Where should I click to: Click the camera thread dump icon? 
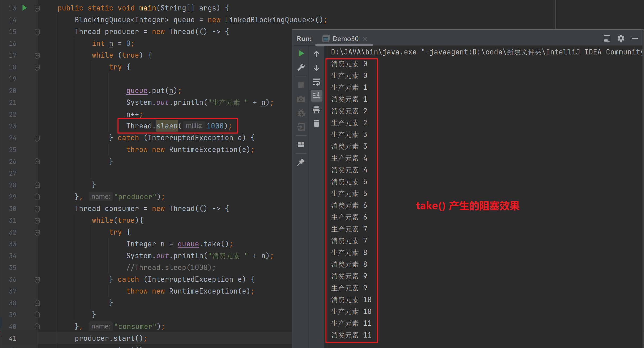[x=301, y=99]
